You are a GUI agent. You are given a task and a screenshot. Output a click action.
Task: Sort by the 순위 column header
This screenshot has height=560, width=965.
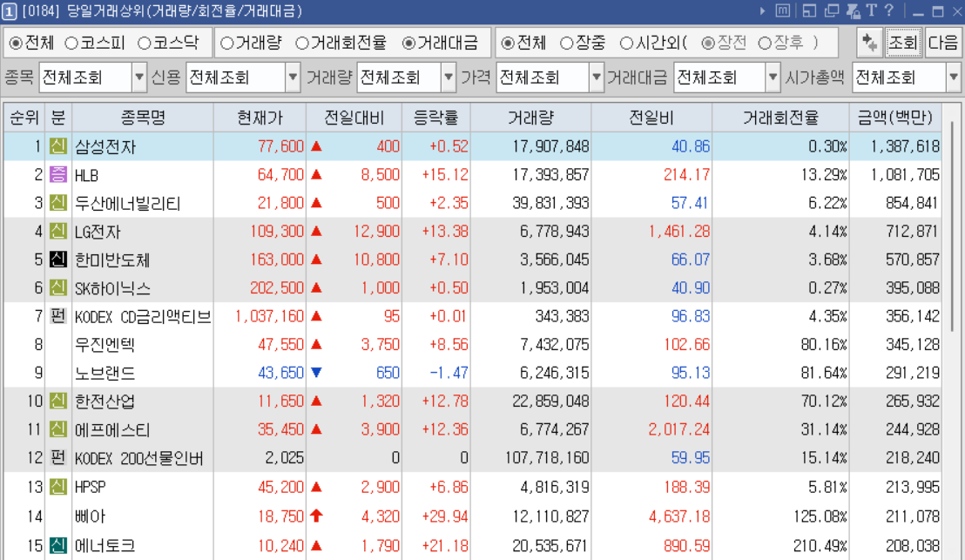tap(24, 118)
